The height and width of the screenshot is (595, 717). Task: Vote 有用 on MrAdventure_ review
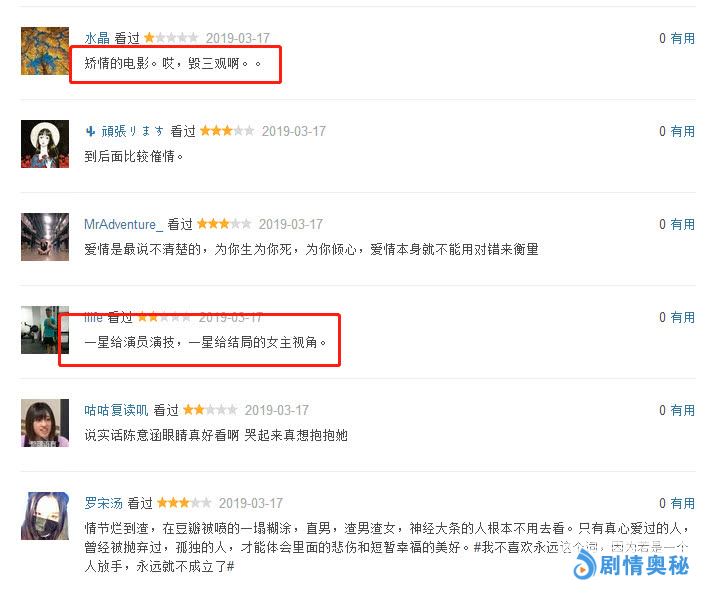point(682,224)
